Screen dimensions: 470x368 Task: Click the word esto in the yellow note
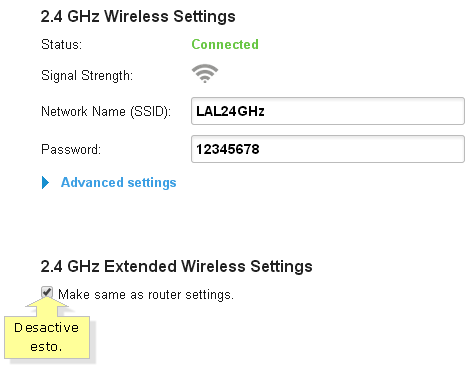46,347
